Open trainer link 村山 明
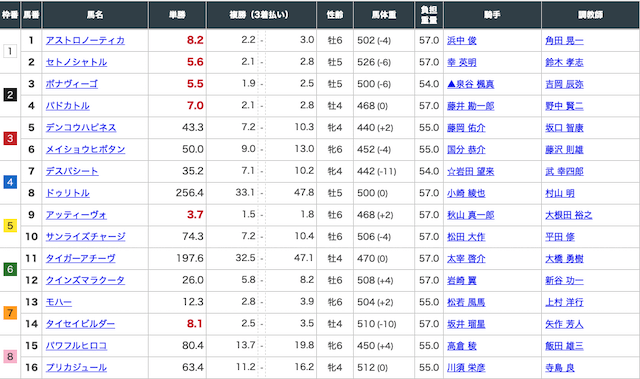The height and width of the screenshot is (379, 640). click(x=560, y=193)
